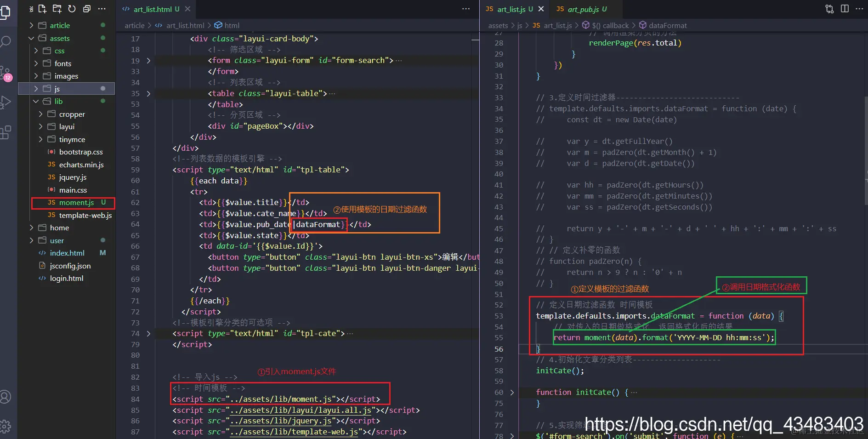Collapse all folders in the explorer
Screen dimensions: 868x439
(86, 9)
